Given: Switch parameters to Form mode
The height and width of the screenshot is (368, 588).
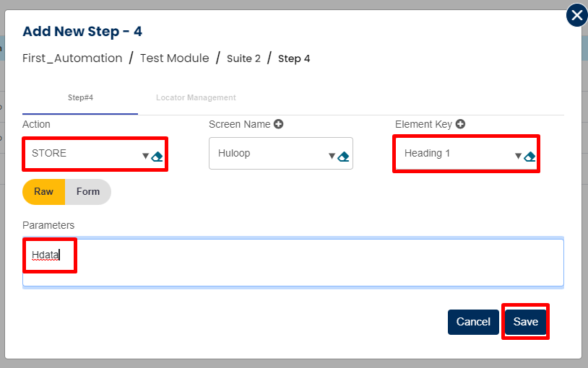Looking at the screenshot, I should tap(88, 192).
